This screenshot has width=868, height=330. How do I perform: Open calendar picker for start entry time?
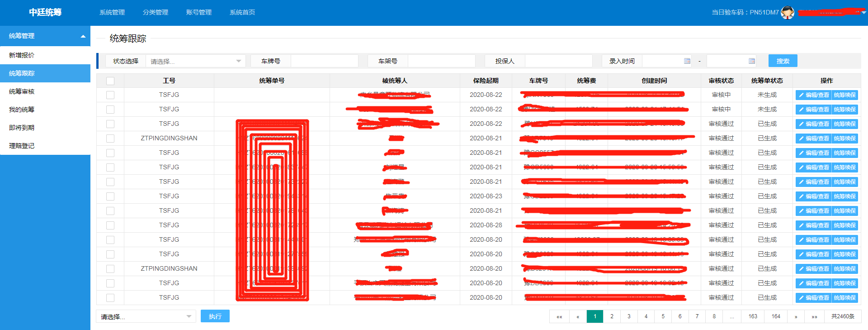tap(687, 61)
